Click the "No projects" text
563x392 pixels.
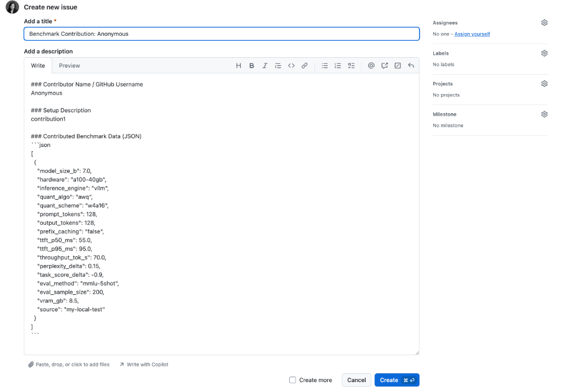tap(446, 95)
